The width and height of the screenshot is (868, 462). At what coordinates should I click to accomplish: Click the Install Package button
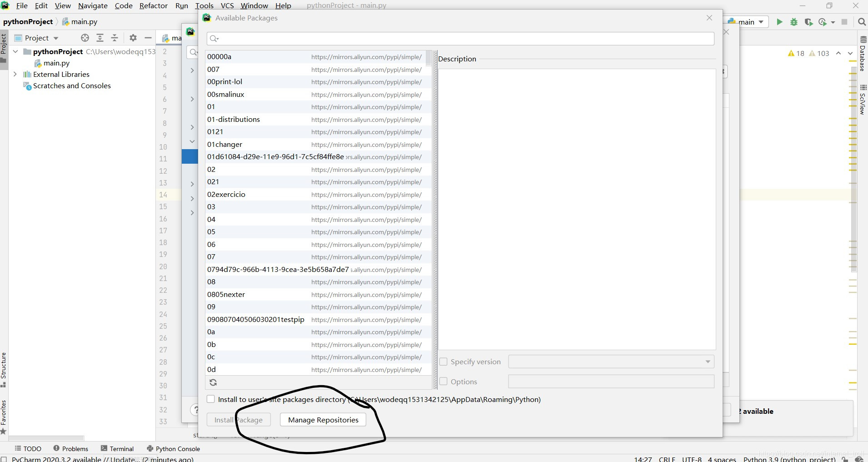click(239, 420)
